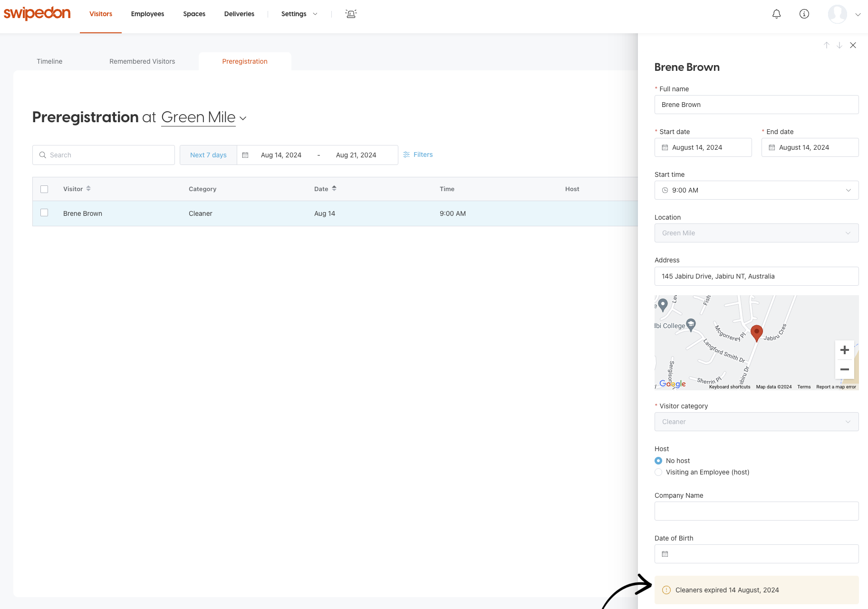Go to Employees in top navigation
The height and width of the screenshot is (609, 868).
click(x=147, y=14)
